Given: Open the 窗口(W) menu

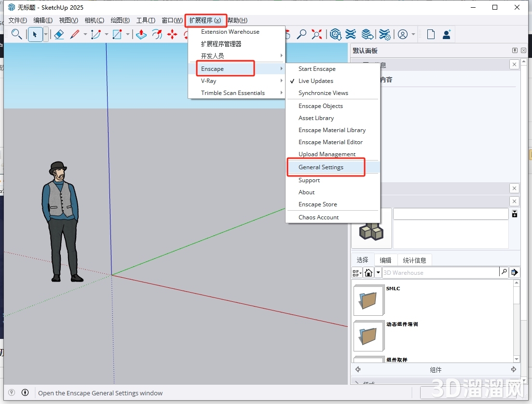Looking at the screenshot, I should point(172,20).
